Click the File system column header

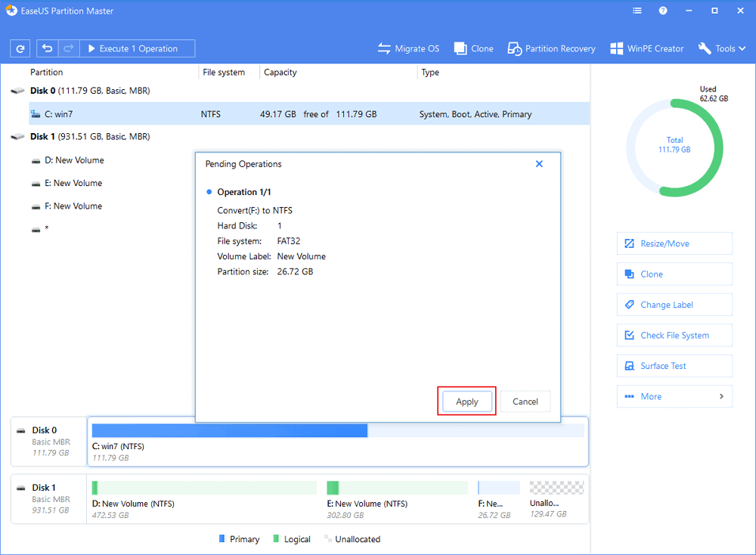(x=224, y=73)
